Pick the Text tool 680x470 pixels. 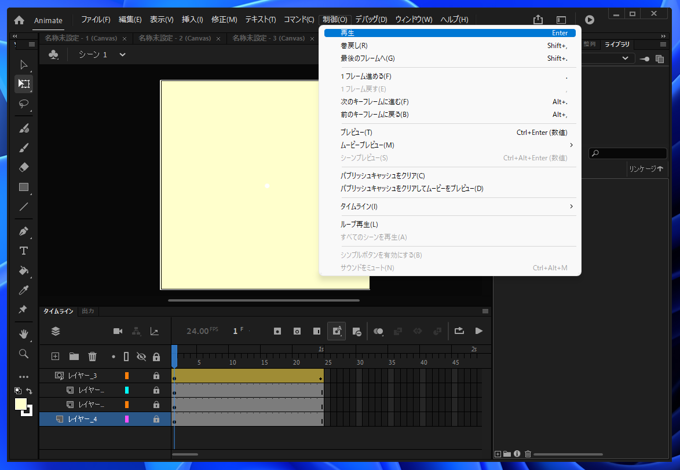24,250
